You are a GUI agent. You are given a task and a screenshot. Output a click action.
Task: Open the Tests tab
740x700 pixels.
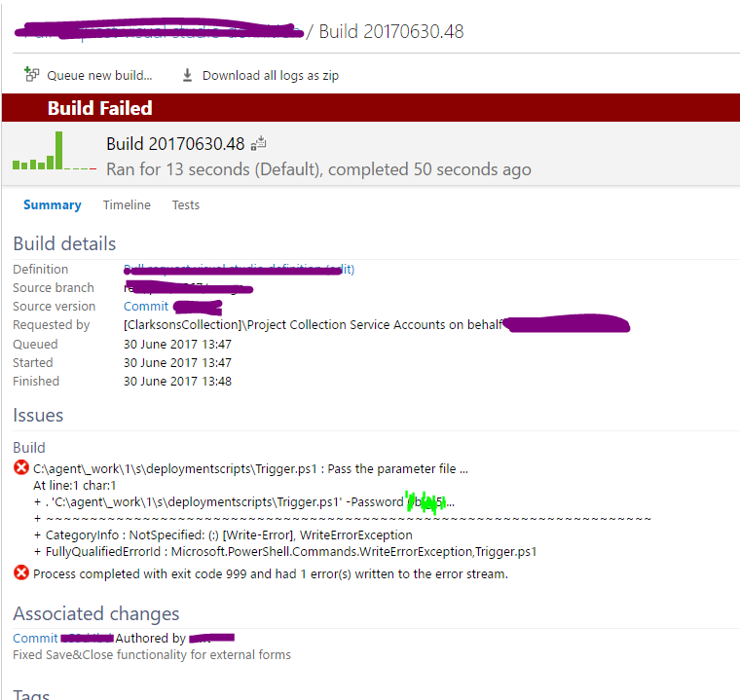click(x=186, y=204)
